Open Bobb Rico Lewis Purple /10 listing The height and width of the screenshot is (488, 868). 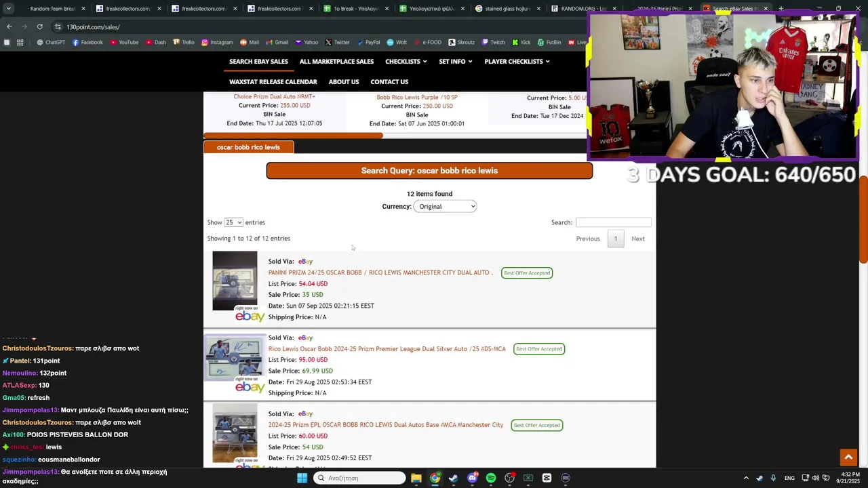(x=417, y=97)
